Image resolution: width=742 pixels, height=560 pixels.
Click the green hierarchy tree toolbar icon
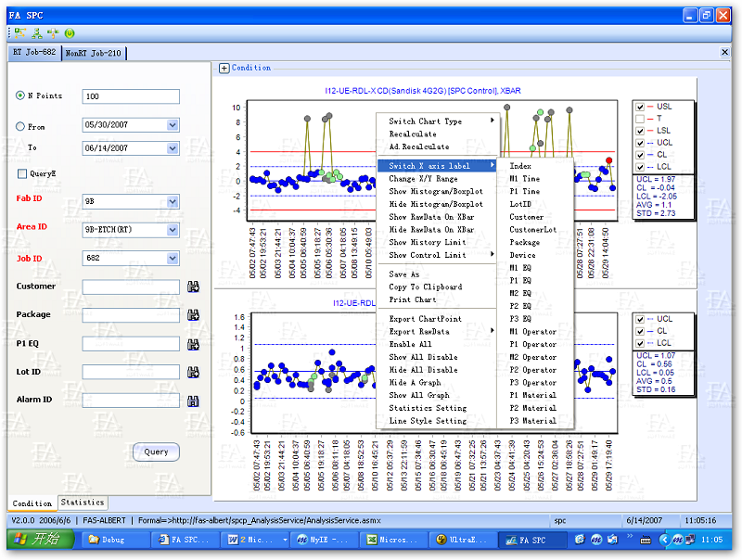click(36, 32)
